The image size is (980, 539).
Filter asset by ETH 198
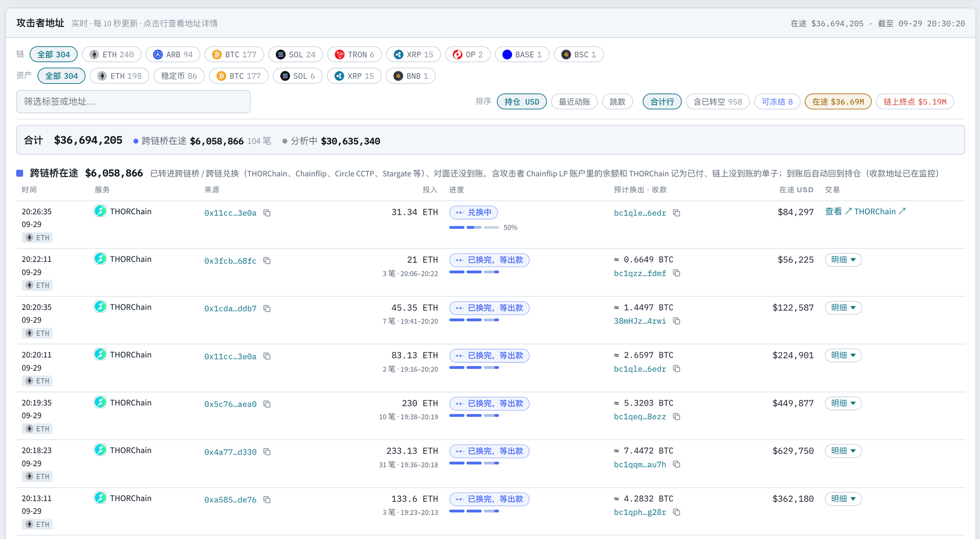tap(120, 76)
